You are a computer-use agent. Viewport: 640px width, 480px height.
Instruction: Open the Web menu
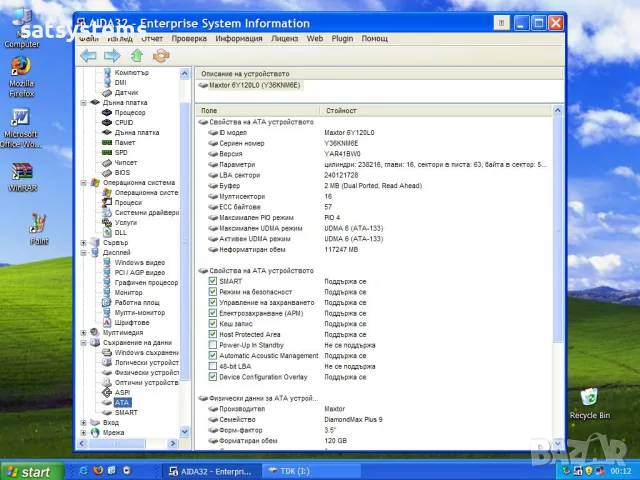(x=315, y=38)
